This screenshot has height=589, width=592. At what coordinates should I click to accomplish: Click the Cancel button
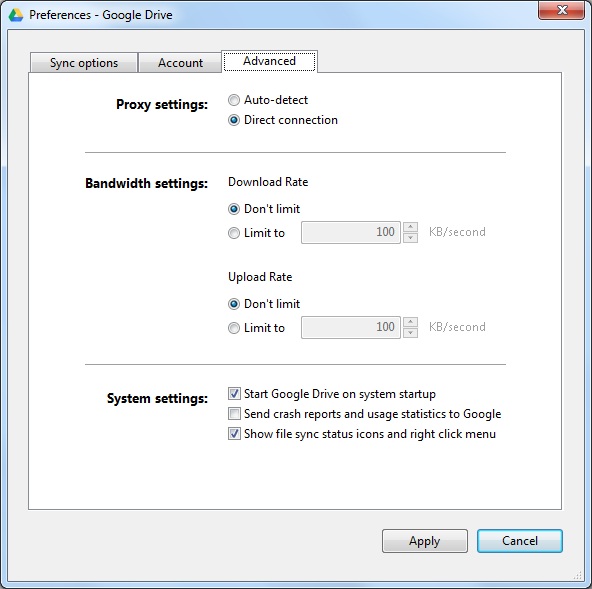click(x=520, y=541)
